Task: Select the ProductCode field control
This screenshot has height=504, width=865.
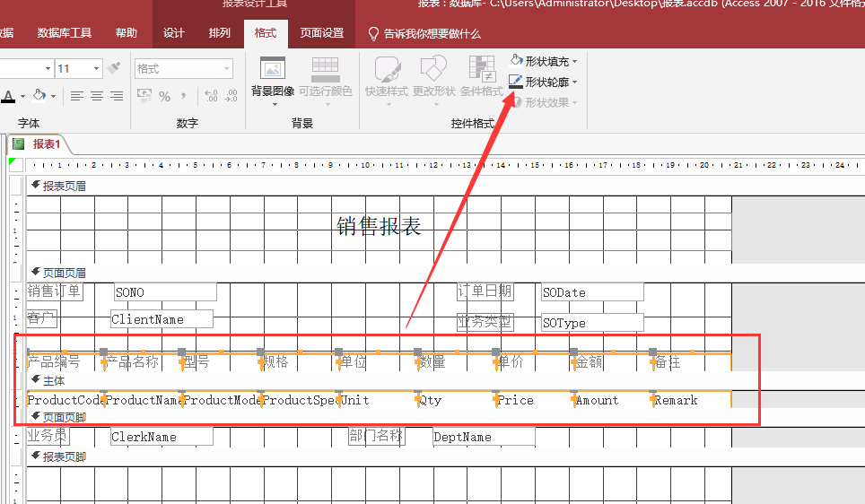Action: click(65, 400)
